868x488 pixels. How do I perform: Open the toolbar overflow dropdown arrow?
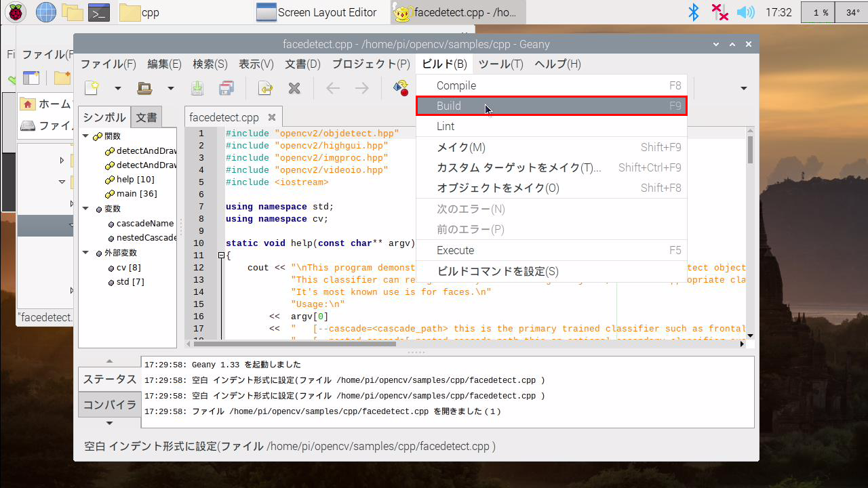[x=744, y=88]
